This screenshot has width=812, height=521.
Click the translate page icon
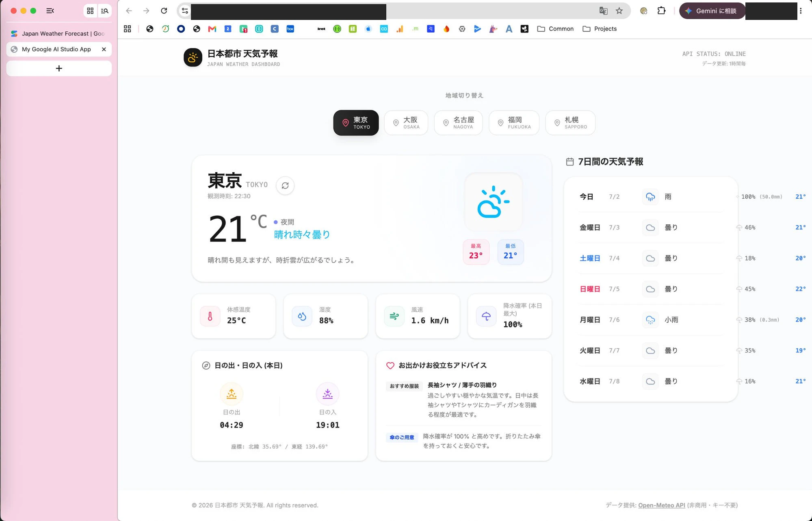(x=604, y=11)
